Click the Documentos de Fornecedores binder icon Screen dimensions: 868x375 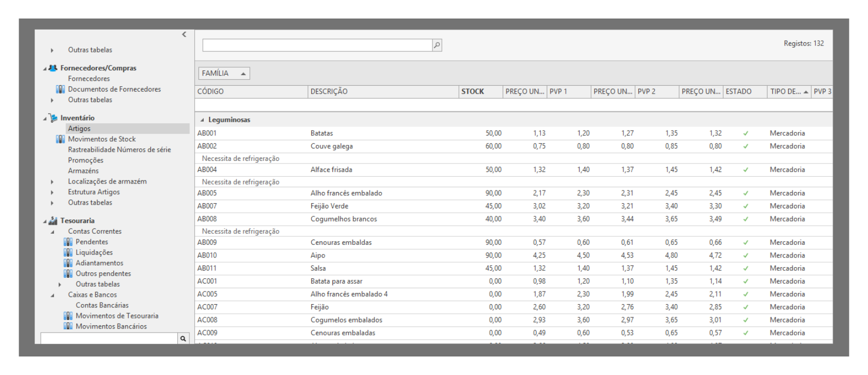(x=60, y=89)
